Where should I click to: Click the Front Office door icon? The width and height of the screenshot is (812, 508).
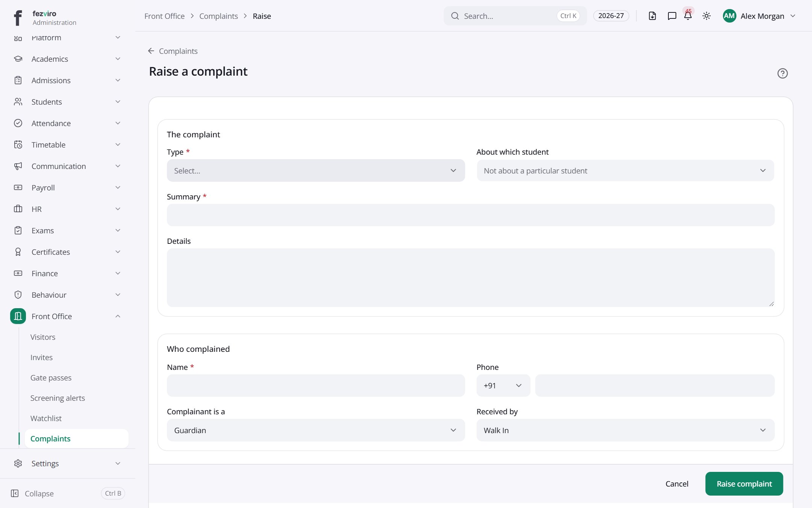(18, 316)
